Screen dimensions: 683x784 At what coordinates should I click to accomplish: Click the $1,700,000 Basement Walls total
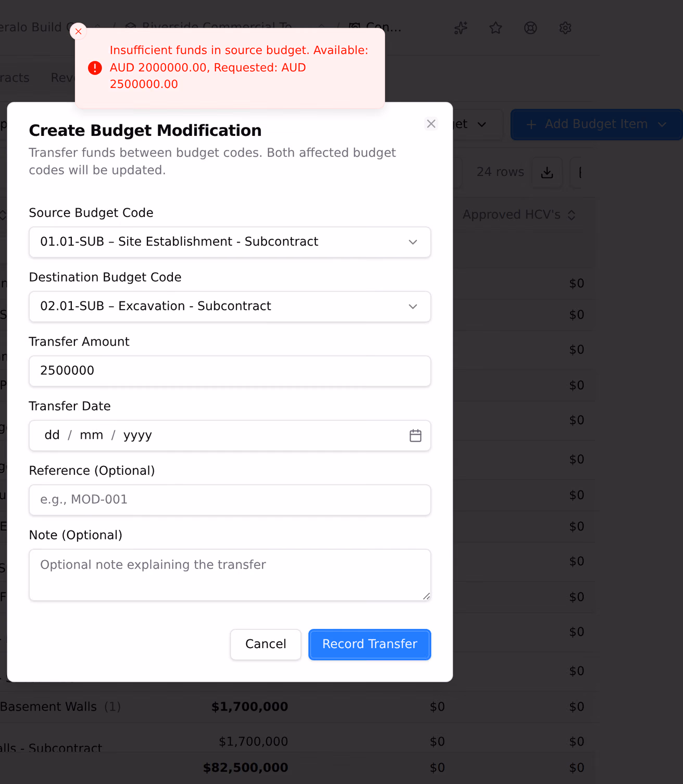click(250, 707)
